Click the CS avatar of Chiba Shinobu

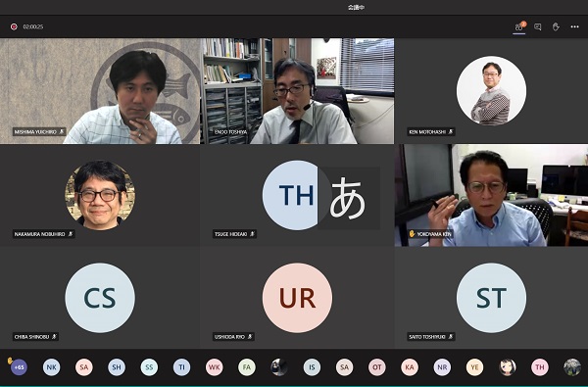click(100, 298)
